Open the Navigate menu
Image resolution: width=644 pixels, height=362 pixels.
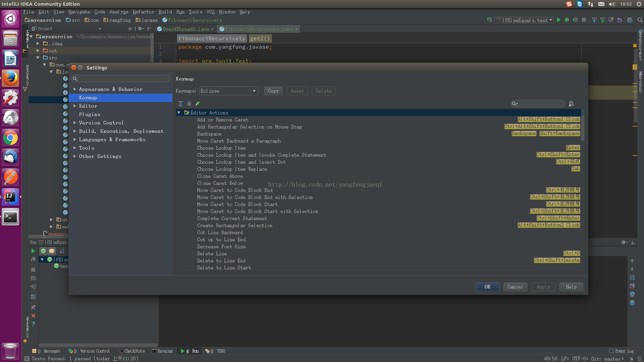coord(79,12)
